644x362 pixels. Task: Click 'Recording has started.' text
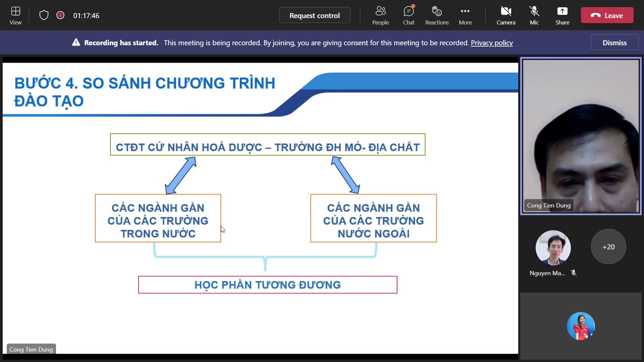[x=121, y=43]
